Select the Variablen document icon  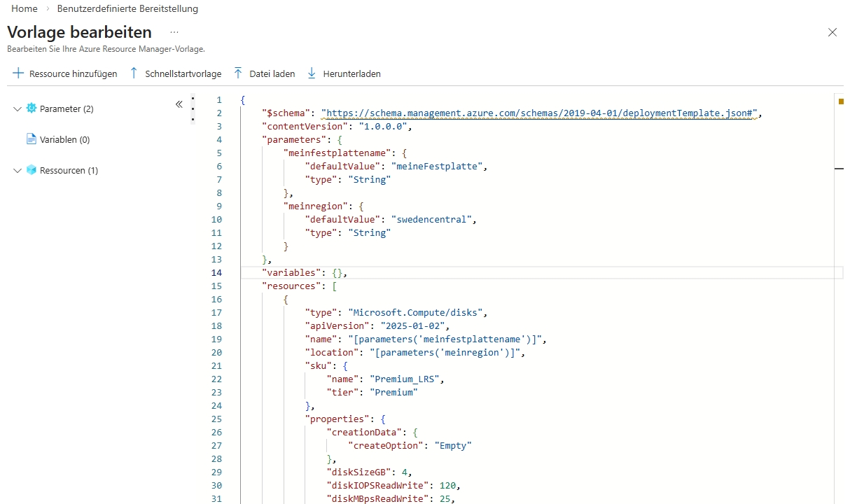pos(31,139)
